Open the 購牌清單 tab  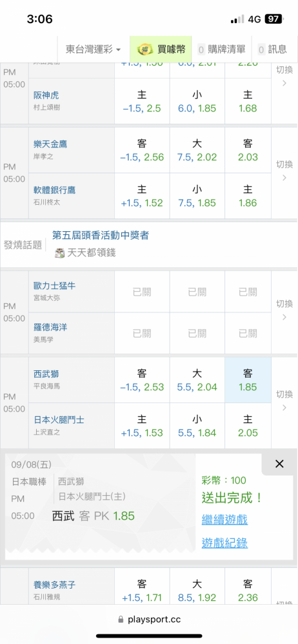pyautogui.click(x=221, y=50)
